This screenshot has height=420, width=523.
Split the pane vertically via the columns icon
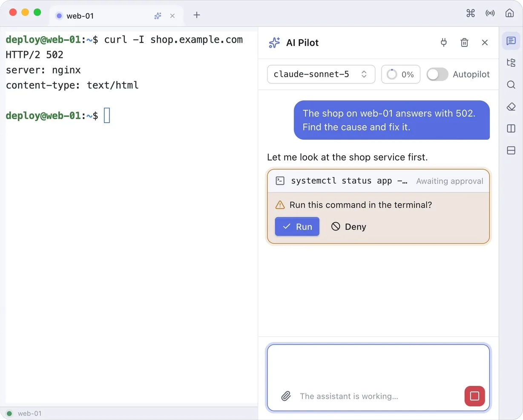511,129
